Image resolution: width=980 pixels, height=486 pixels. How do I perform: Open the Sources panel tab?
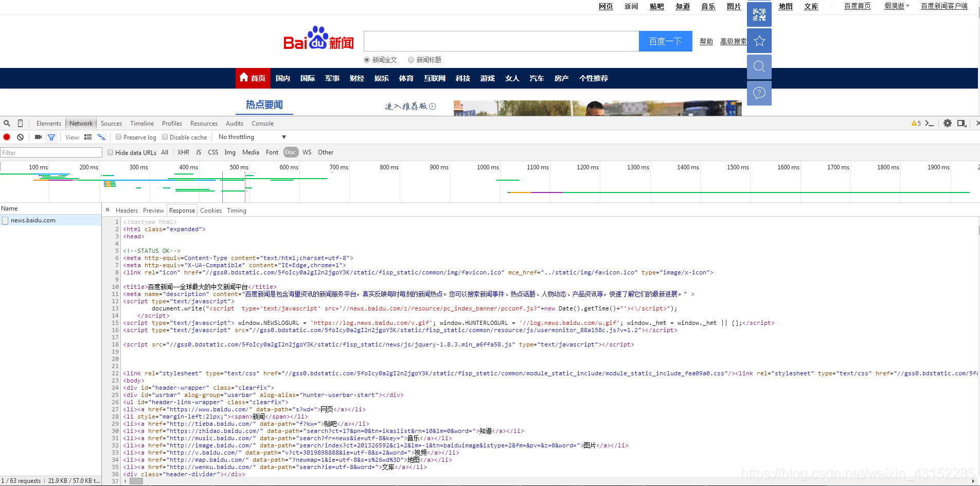pos(111,124)
